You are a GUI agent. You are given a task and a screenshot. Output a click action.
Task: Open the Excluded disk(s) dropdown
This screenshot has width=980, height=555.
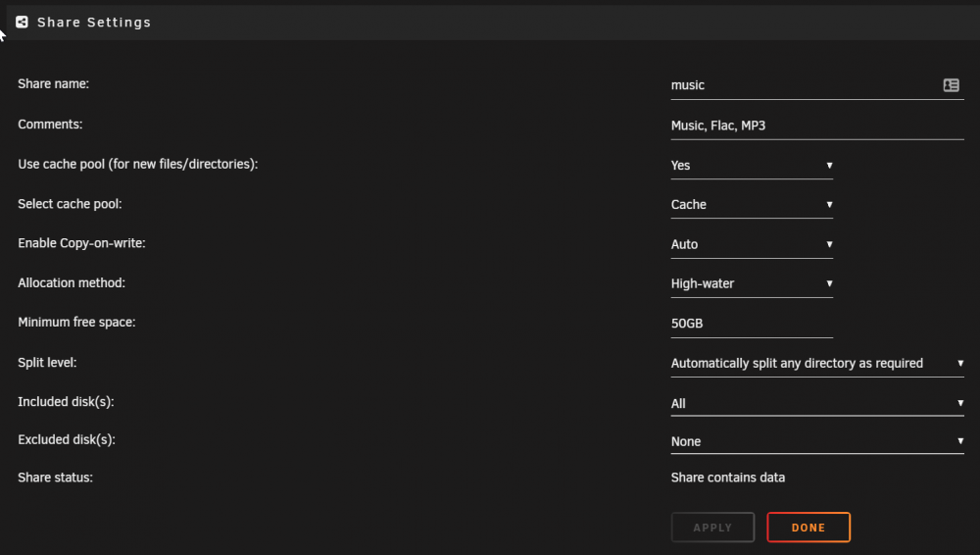[x=817, y=441]
